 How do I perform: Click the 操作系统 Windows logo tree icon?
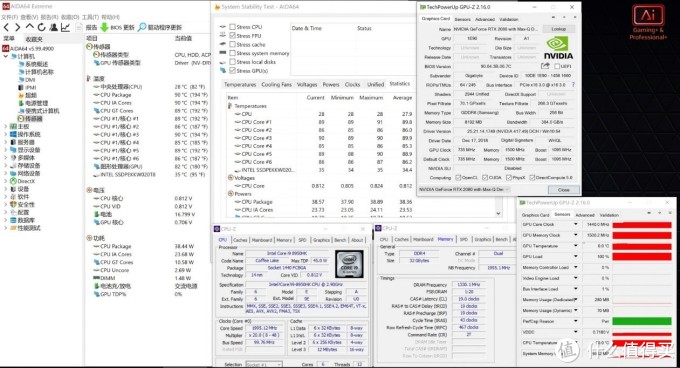click(13, 134)
